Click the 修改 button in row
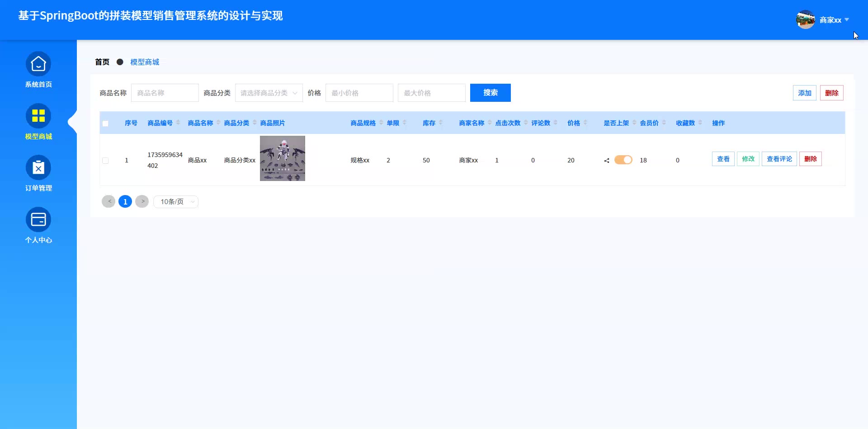The width and height of the screenshot is (868, 429). 748,159
